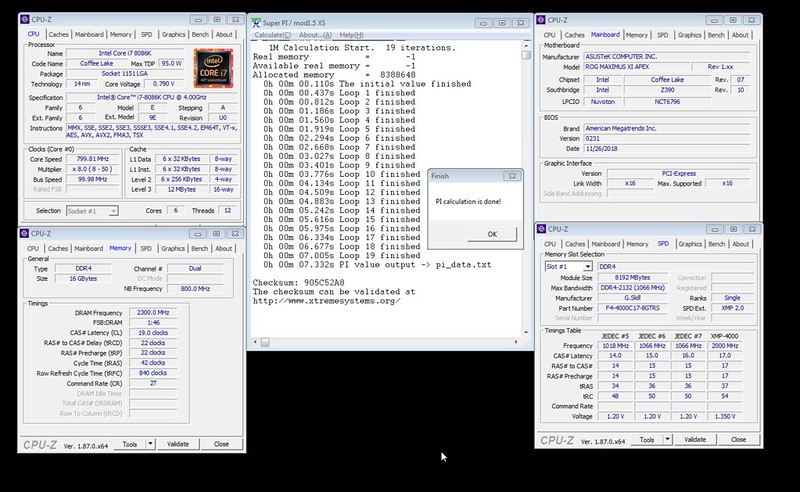Click the Core Speed 799.81 MHz field
This screenshot has height=492, width=800.
[92, 159]
